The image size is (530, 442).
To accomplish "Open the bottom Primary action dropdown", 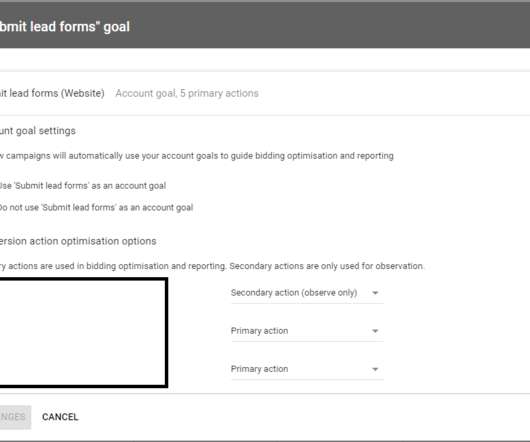I will (x=307, y=369).
